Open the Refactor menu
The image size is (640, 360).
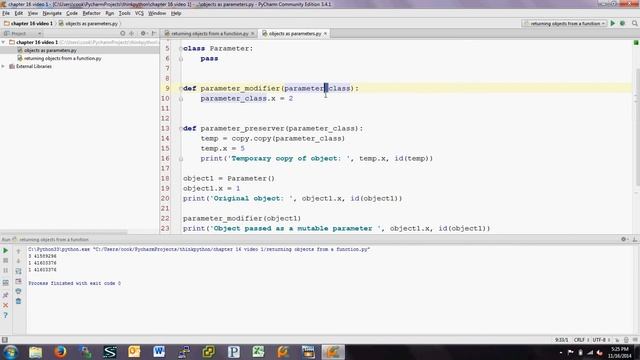pos(91,13)
